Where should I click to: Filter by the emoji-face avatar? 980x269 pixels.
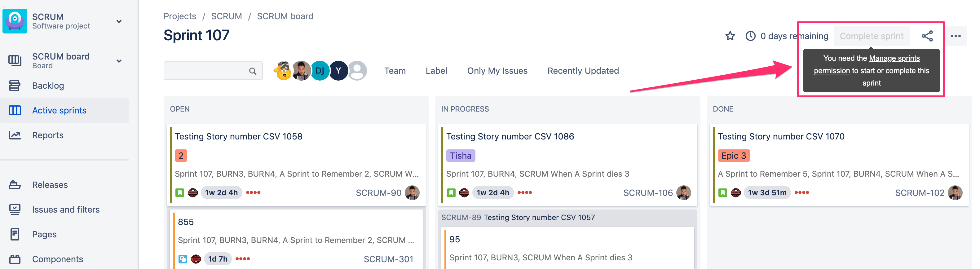coord(283,70)
